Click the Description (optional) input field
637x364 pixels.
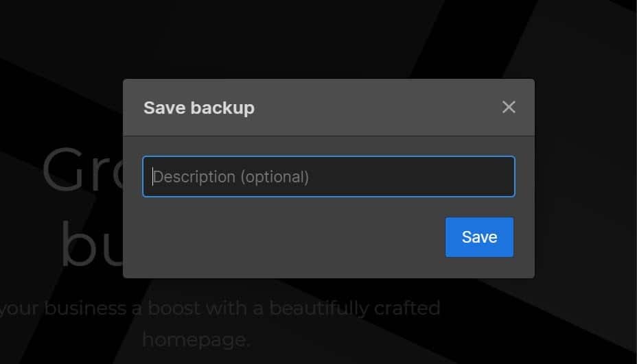[x=328, y=177]
